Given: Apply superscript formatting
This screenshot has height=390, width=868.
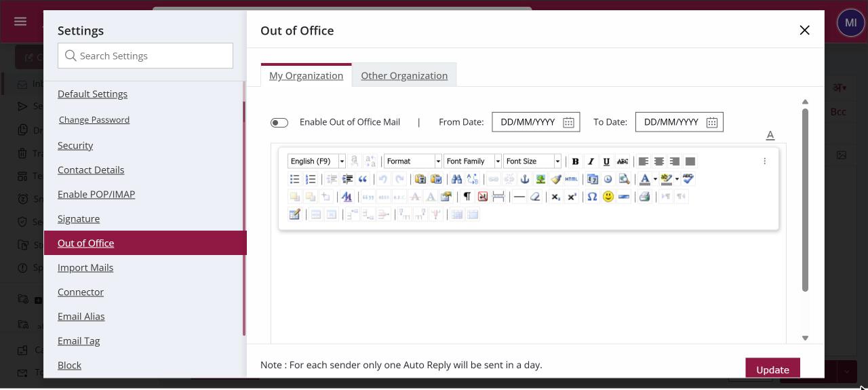Looking at the screenshot, I should click(572, 197).
